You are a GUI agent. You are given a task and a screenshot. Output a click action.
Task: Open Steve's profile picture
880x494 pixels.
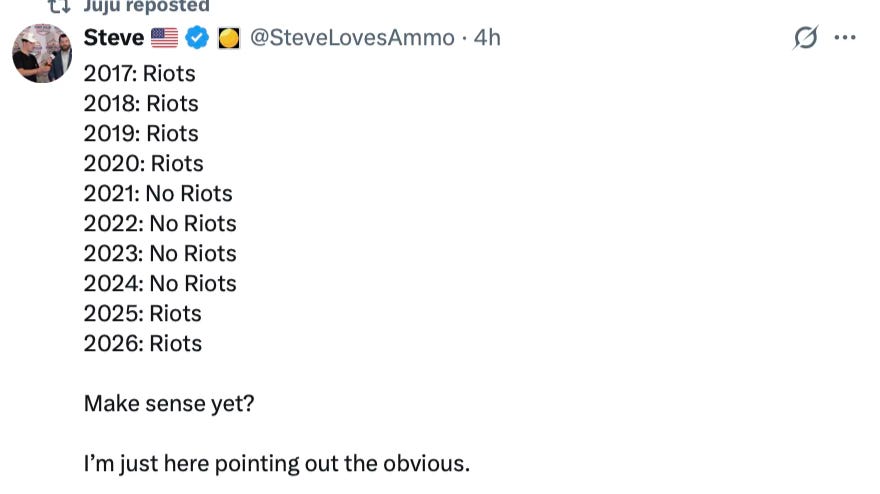pyautogui.click(x=42, y=53)
